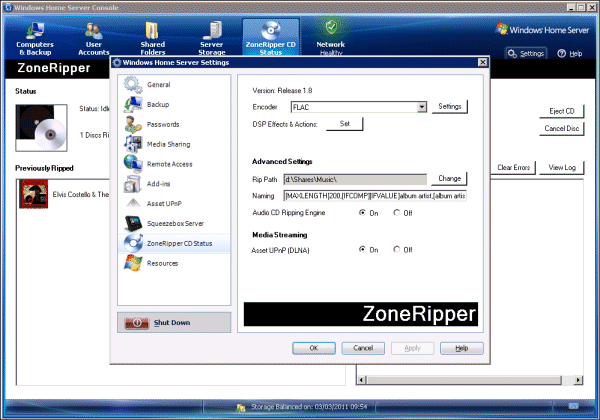Screen dimensions: 600x420
Task: Open the ZoneRipper CD Status toolbar icon
Action: (271, 31)
